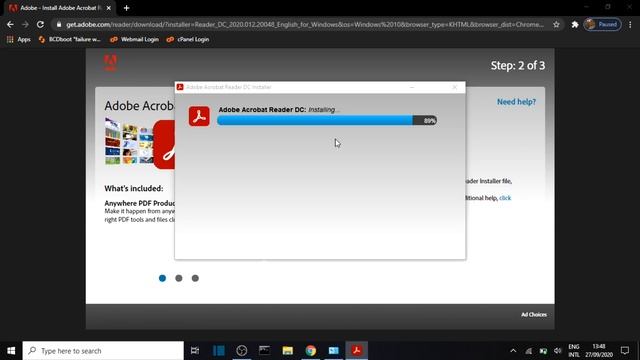
Task: Click the browser forward arrow
Action: point(25,24)
